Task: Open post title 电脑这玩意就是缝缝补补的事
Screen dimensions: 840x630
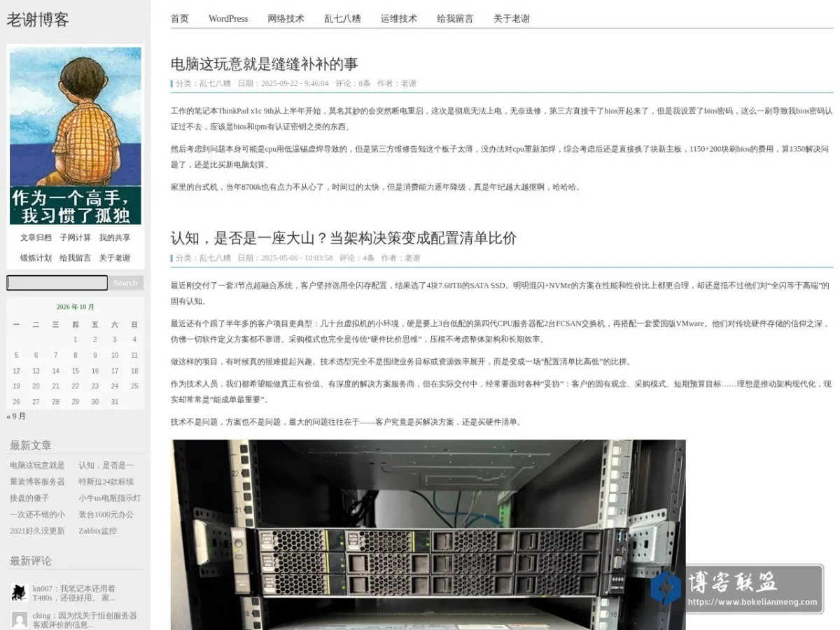Action: pos(264,64)
